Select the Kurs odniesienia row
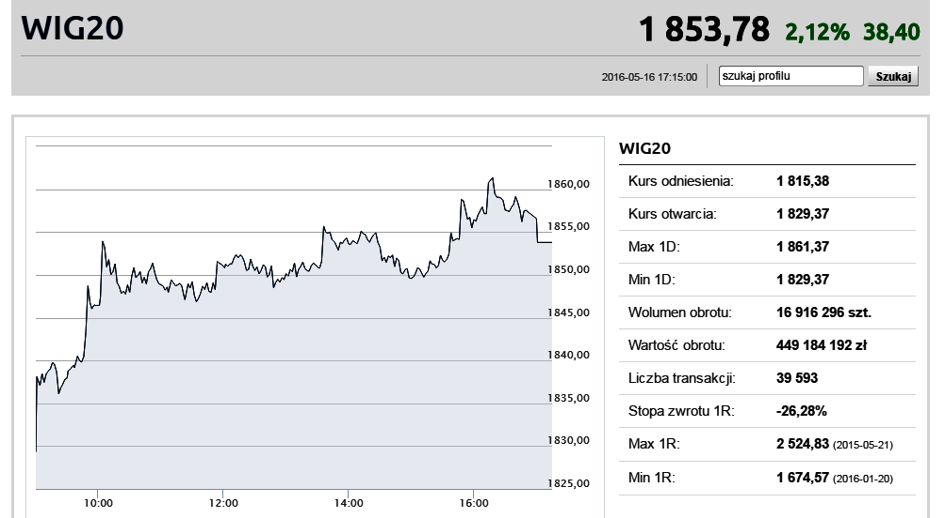This screenshot has width=945, height=518. [x=767, y=181]
